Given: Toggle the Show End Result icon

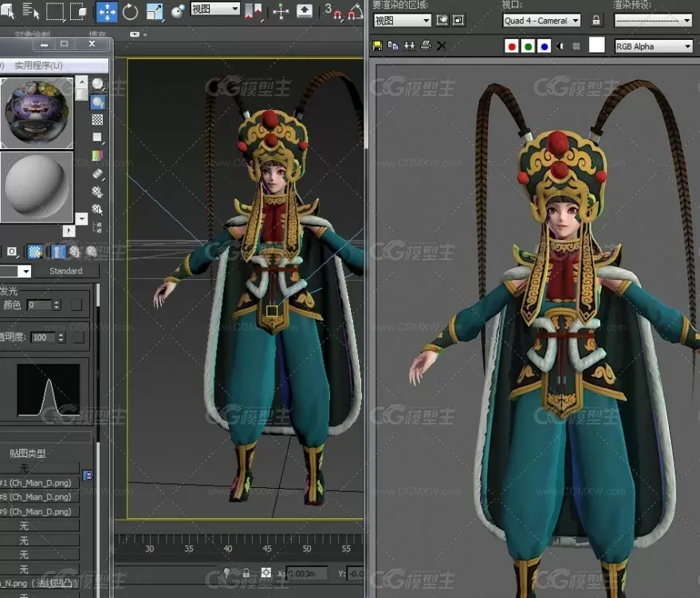Looking at the screenshot, I should (58, 252).
